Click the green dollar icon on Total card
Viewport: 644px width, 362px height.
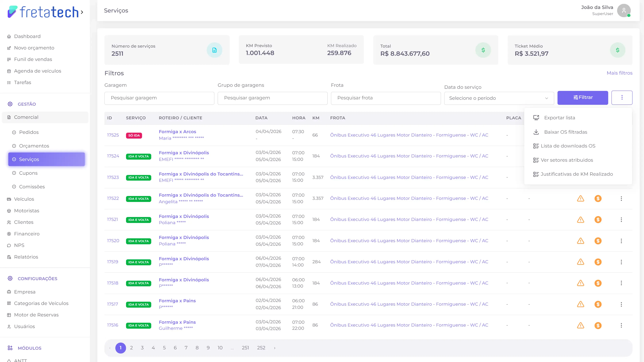483,50
